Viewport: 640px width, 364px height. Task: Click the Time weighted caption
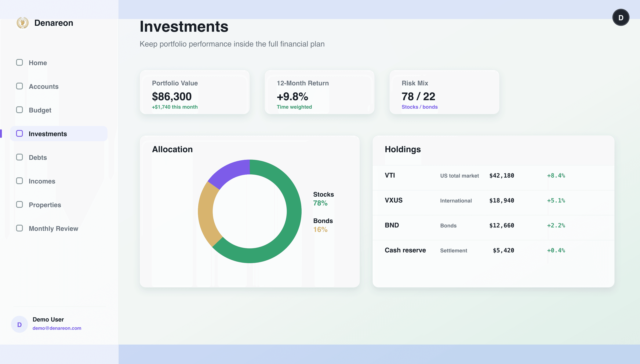pos(294,107)
